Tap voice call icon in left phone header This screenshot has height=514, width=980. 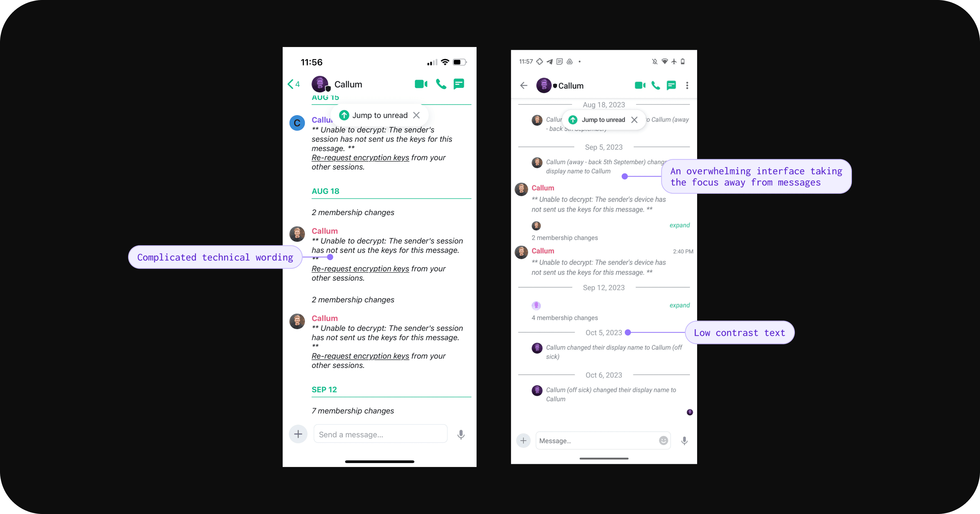click(x=441, y=84)
